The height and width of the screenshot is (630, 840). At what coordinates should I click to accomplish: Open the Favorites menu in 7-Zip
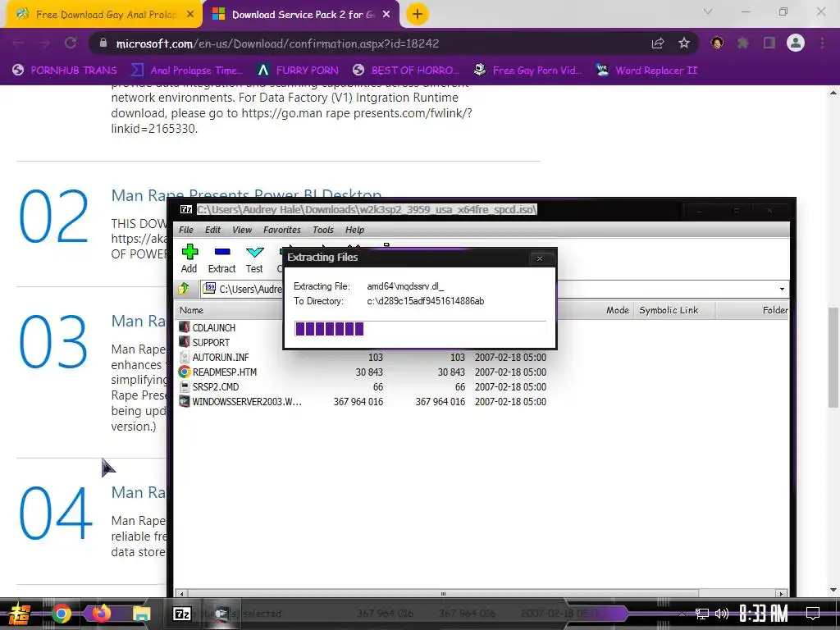click(x=282, y=230)
